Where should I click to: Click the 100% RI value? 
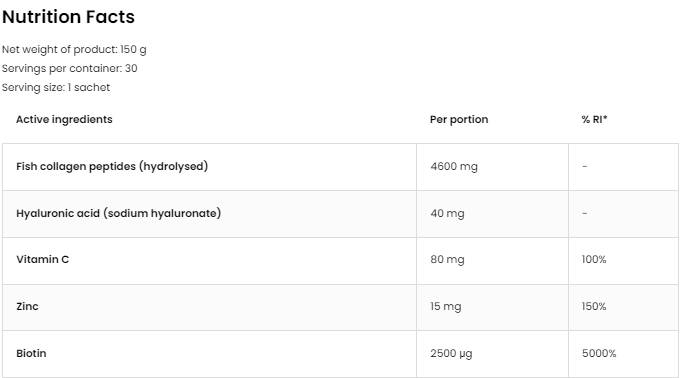coord(594,260)
